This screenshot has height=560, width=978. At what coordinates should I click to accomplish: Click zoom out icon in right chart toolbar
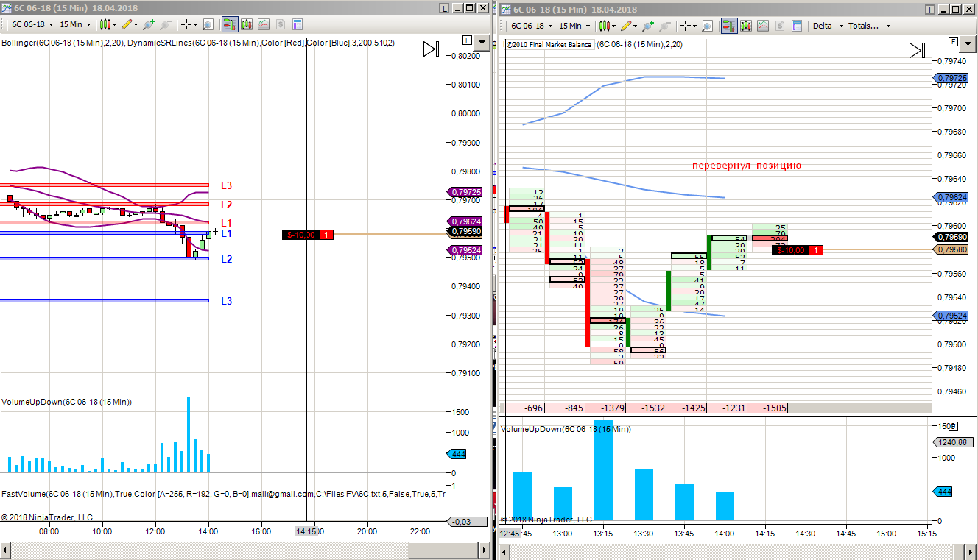tap(665, 26)
